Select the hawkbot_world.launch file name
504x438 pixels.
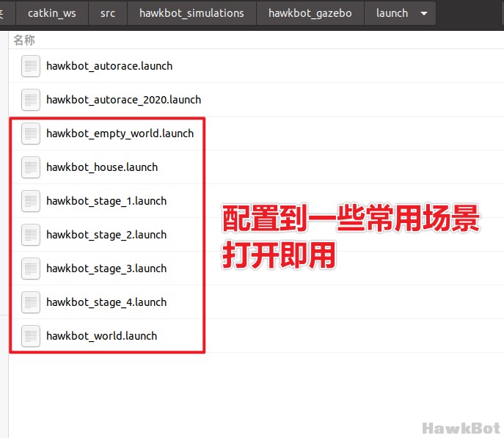(101, 336)
